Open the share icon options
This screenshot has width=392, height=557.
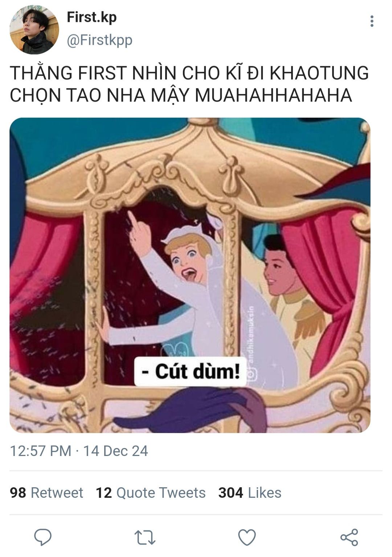349,537
